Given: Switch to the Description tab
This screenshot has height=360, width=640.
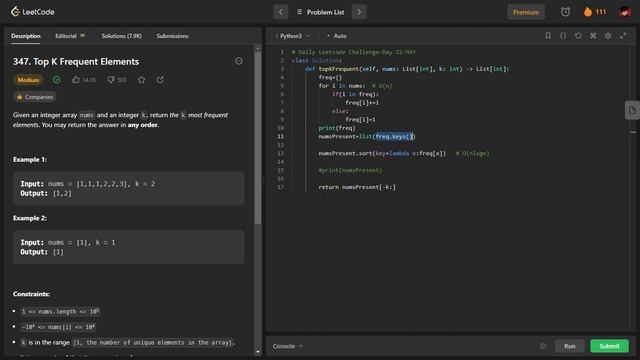Looking at the screenshot, I should 26,36.
